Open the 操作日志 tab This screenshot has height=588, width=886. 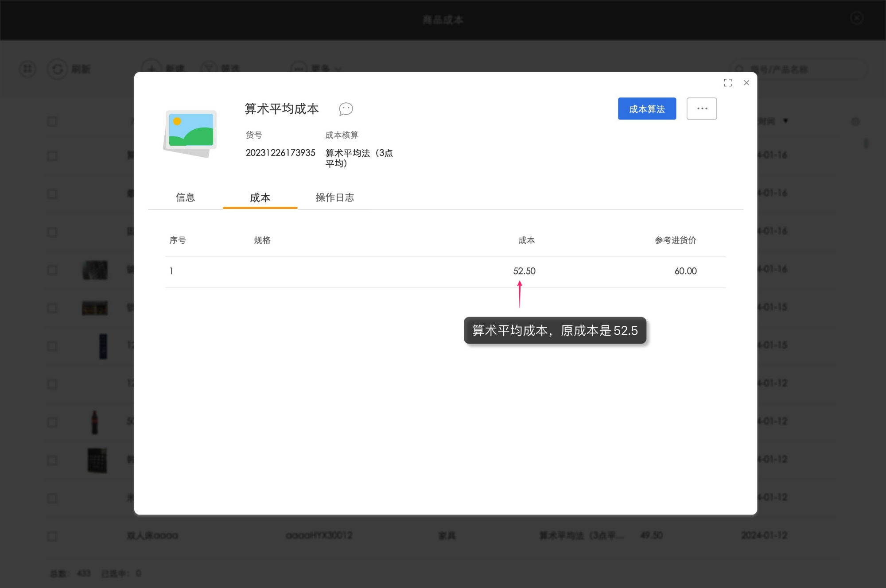click(335, 197)
